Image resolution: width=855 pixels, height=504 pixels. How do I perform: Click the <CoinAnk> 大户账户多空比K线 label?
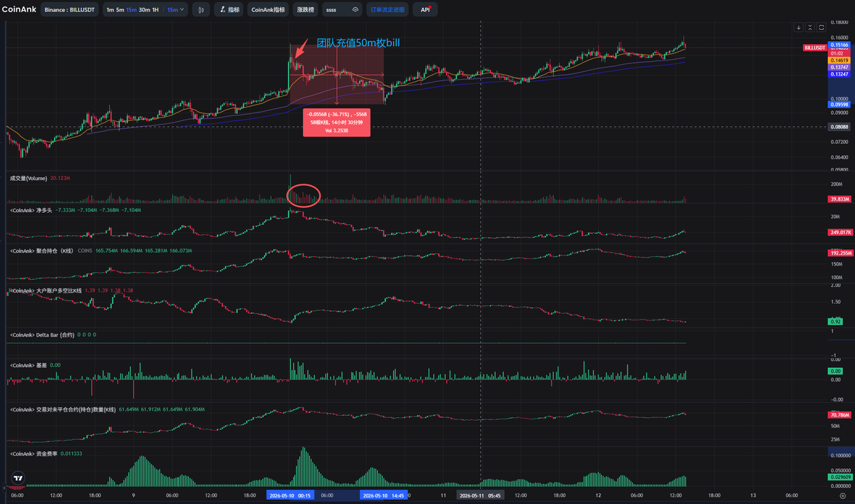click(x=45, y=290)
